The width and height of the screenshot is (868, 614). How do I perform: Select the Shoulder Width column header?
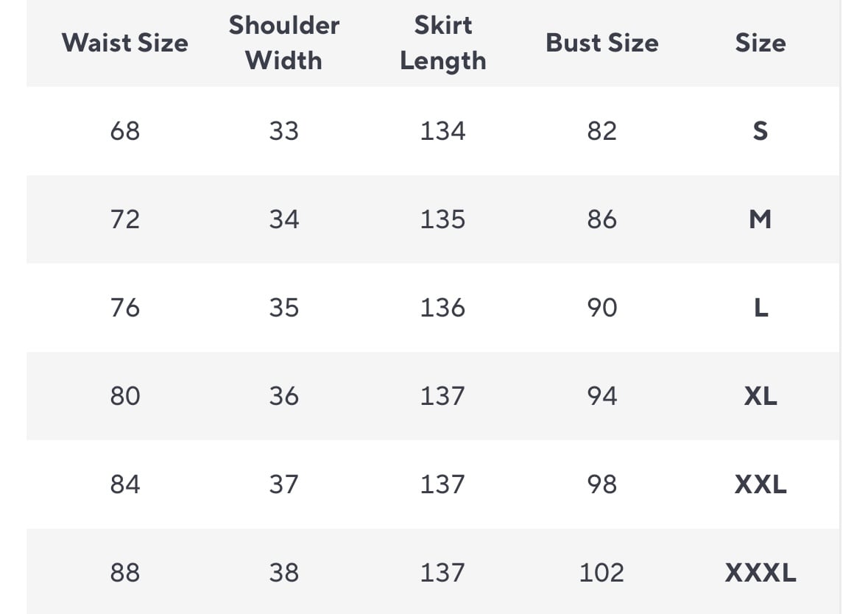click(x=284, y=43)
